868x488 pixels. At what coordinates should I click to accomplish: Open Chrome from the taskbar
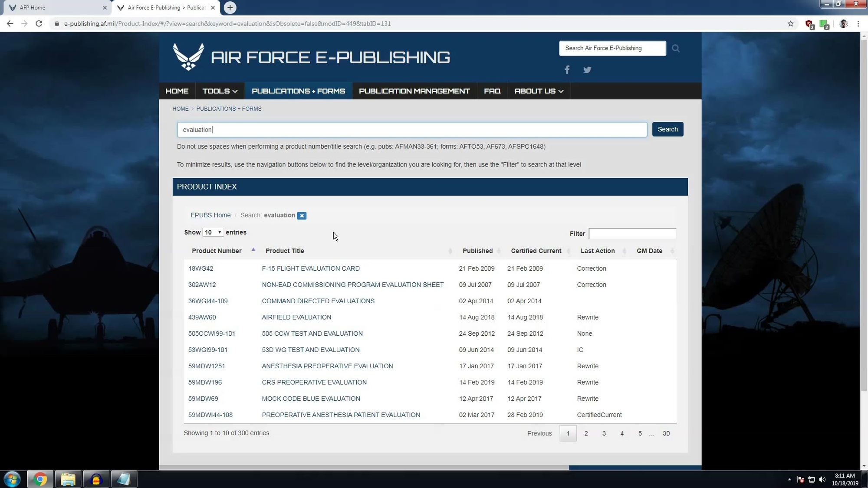click(40, 479)
